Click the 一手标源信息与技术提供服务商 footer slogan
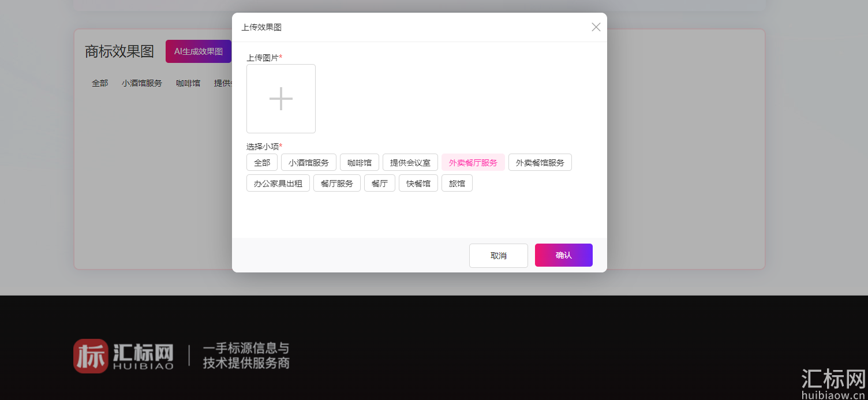The width and height of the screenshot is (868, 400). click(x=246, y=356)
